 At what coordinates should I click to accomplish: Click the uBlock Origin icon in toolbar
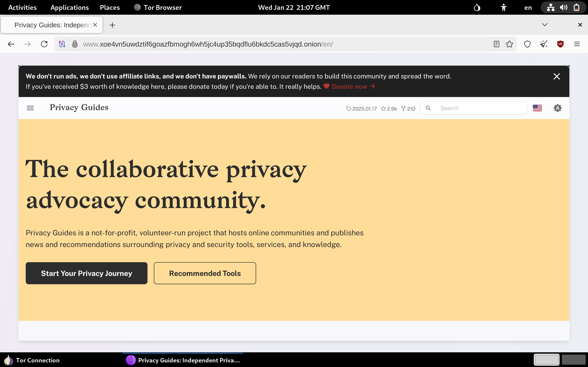560,44
